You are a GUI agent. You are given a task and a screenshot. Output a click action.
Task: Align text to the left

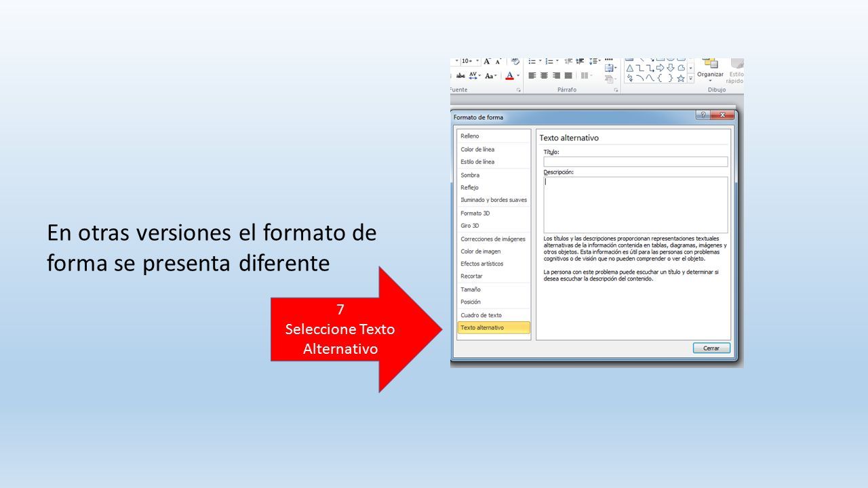532,76
